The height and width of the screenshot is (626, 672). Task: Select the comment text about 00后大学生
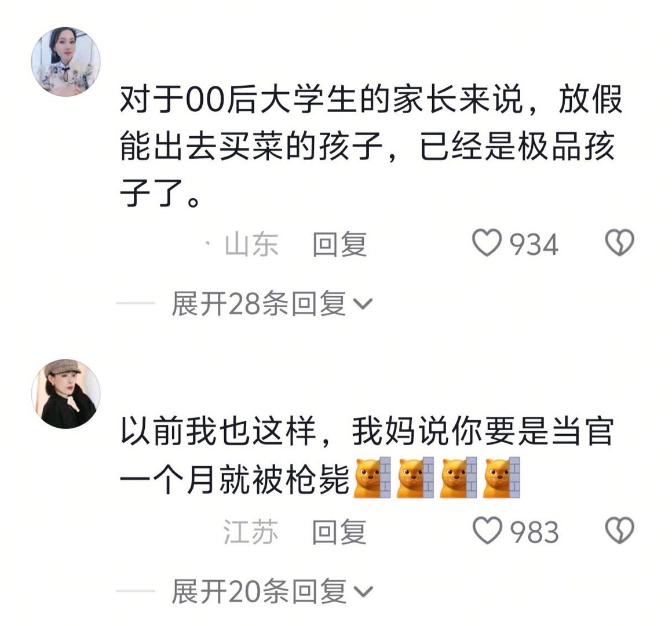tap(371, 147)
